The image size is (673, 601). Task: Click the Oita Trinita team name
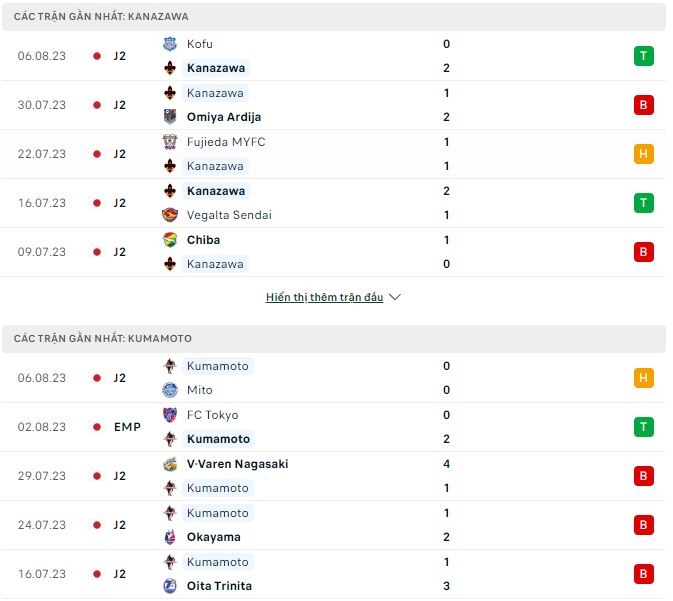219,586
